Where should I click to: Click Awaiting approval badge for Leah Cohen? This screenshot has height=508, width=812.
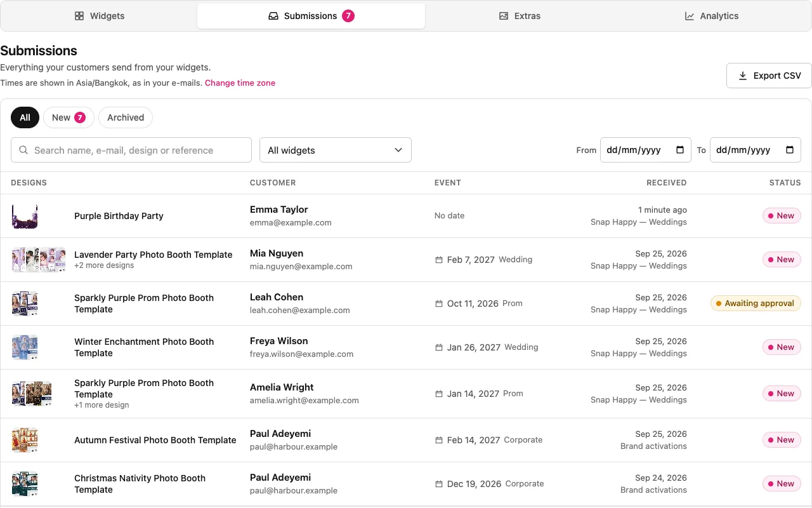tap(756, 304)
